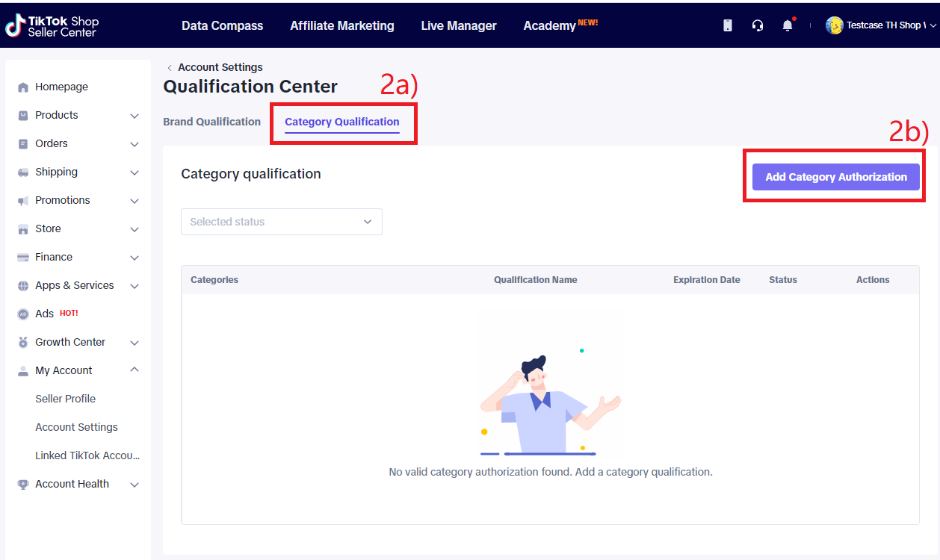This screenshot has width=940, height=560.
Task: Click the Products bag icon
Action: coord(23,116)
